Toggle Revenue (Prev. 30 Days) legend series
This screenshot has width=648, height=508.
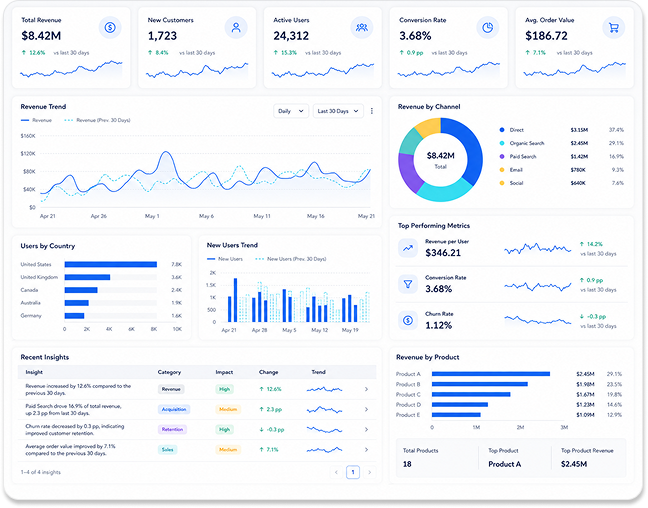98,120
